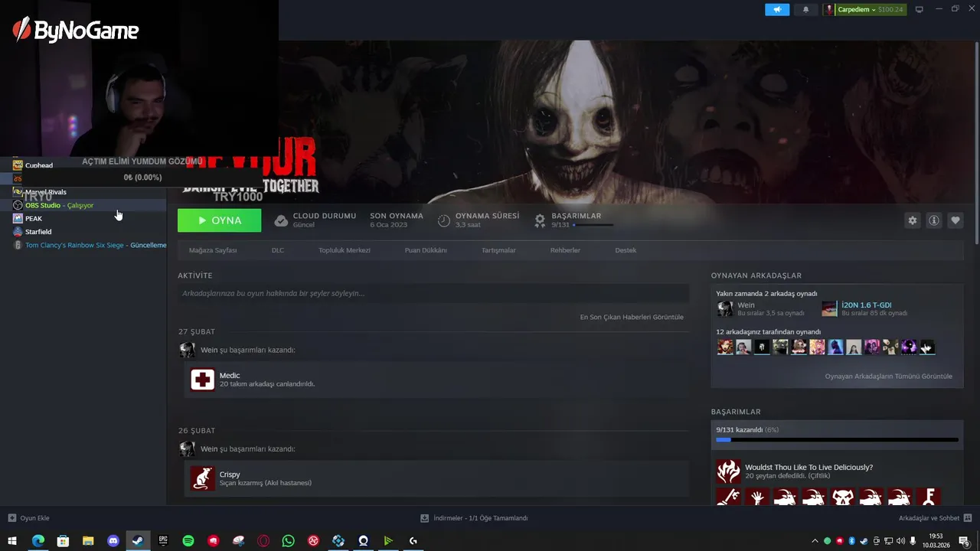Screen dimensions: 980x551
Task: Open the Tartışmalar tab
Action: tap(498, 250)
